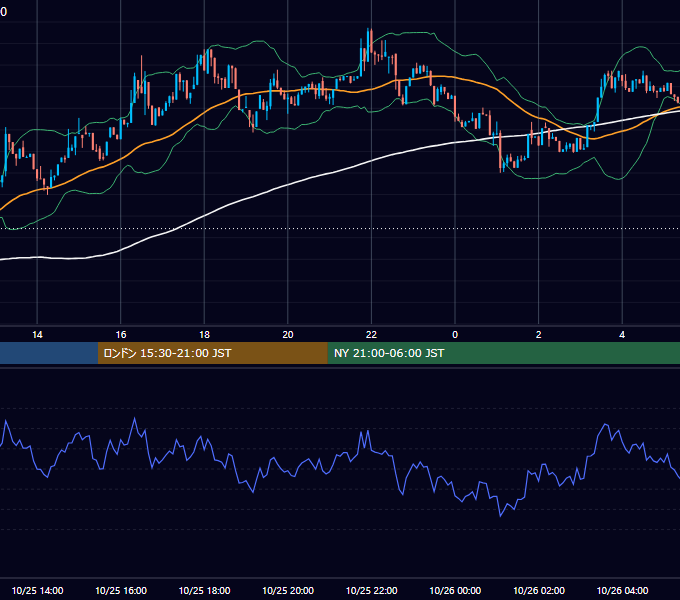Screen dimensions: 680x600
Task: Click the 10/25 14:00 date label
Action: [x=37, y=590]
